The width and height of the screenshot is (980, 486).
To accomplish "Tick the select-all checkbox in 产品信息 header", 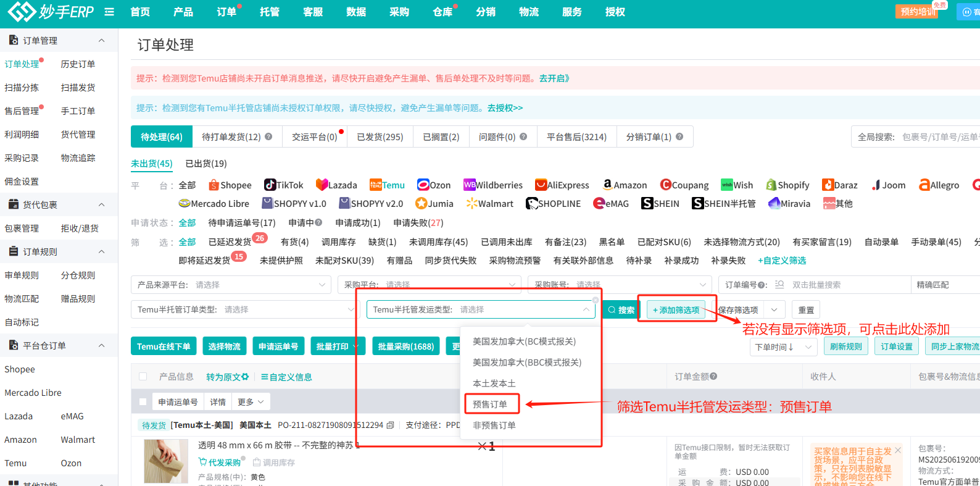I will click(143, 377).
